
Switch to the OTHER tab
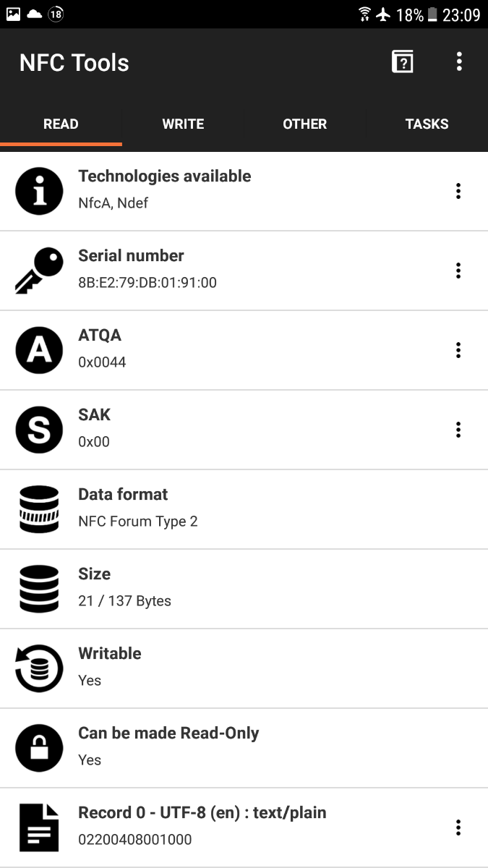(304, 124)
